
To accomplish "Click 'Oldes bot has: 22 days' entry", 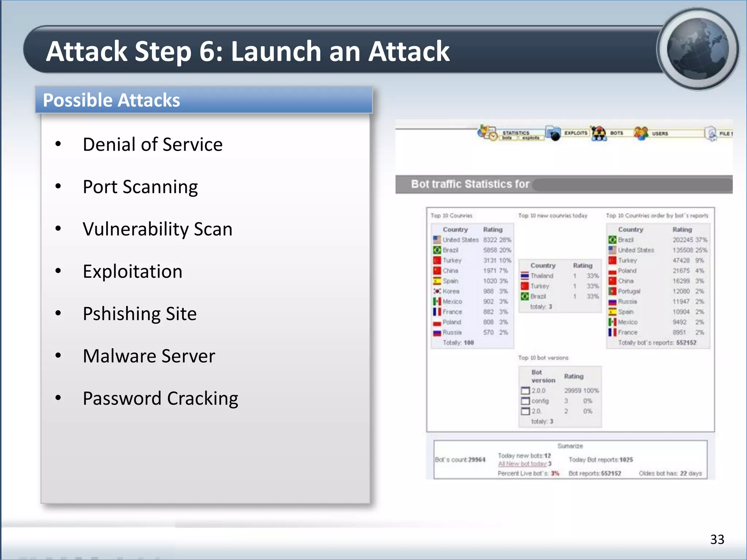I will pyautogui.click(x=670, y=473).
